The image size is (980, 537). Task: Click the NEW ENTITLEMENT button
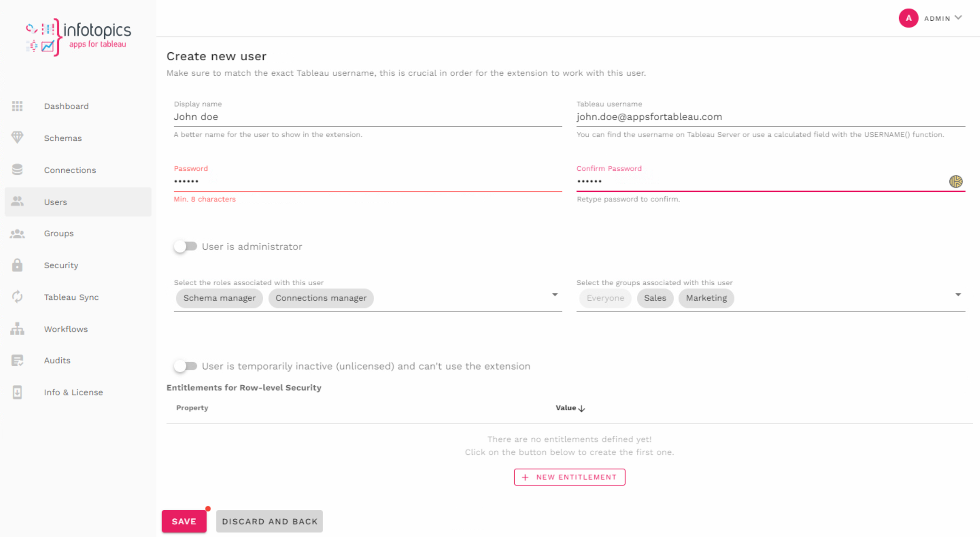tap(569, 477)
